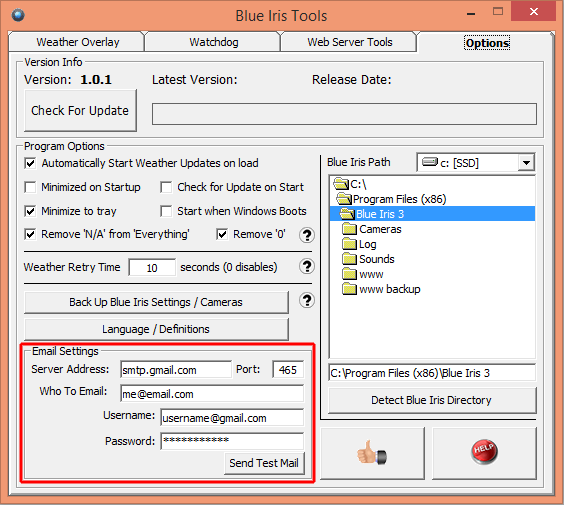Select the C:\ root folder
The width and height of the screenshot is (564, 505).
(350, 184)
